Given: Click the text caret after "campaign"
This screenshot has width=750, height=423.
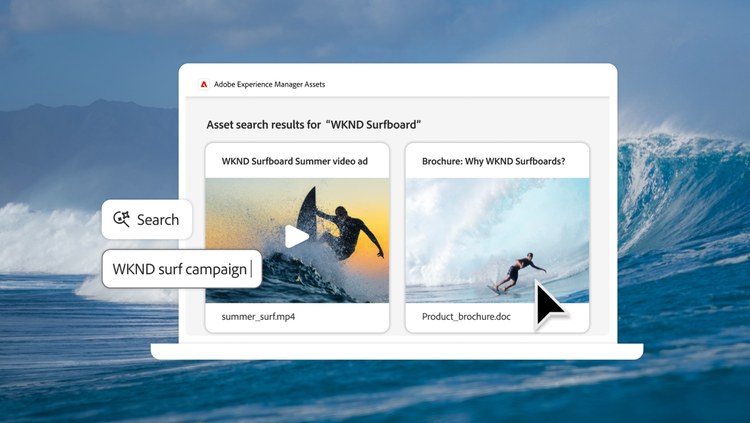Looking at the screenshot, I should (251, 269).
